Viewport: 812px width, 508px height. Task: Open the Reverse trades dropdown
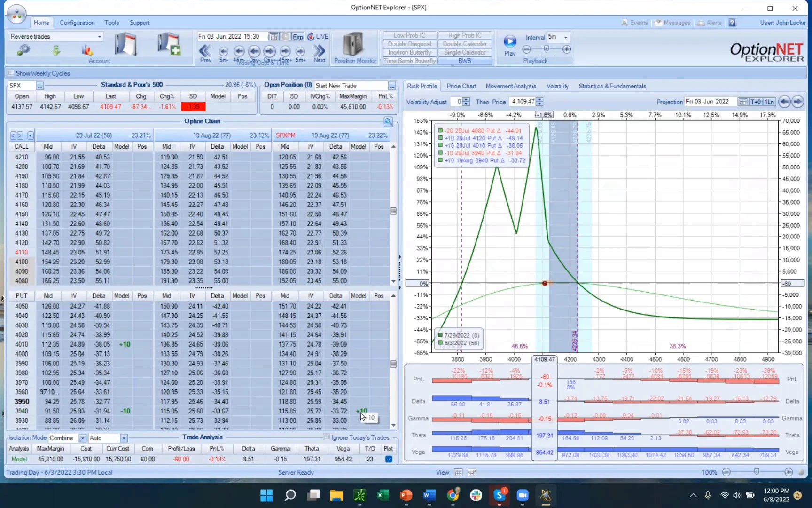100,37
